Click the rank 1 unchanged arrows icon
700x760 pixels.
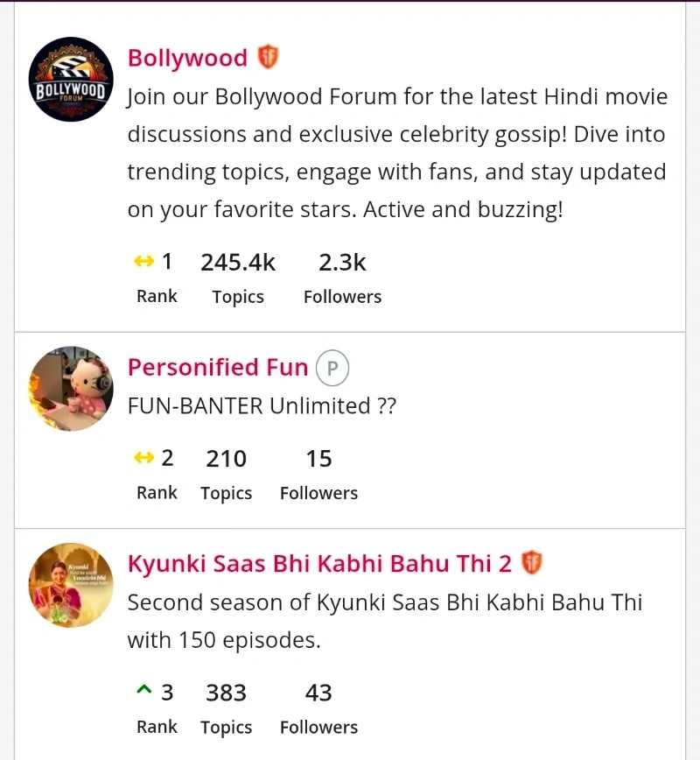coord(143,262)
